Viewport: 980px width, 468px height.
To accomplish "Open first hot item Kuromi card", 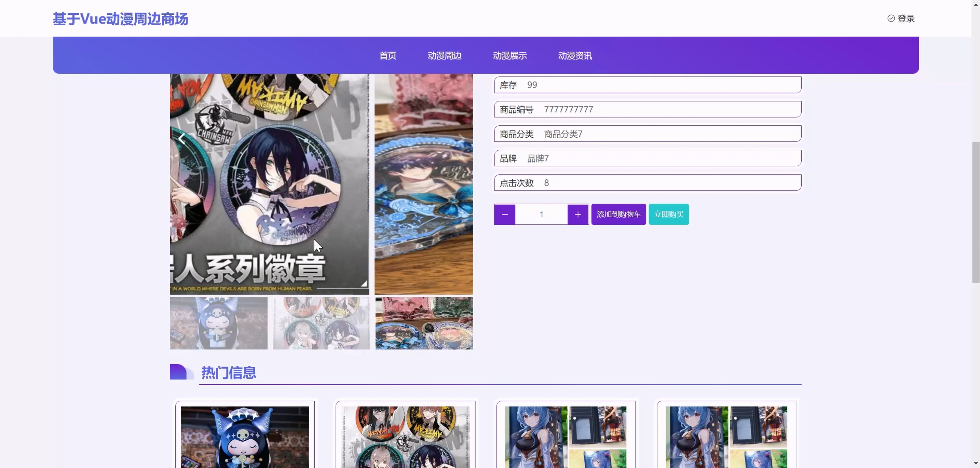I will (x=245, y=437).
